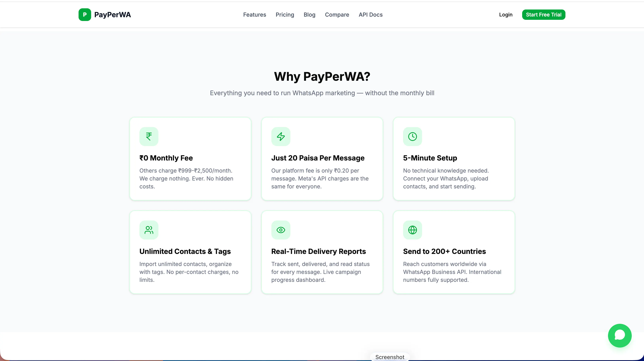Click the "Others charge ₹999-₹2,500/month" description
The width and height of the screenshot is (644, 361).
[x=186, y=179]
